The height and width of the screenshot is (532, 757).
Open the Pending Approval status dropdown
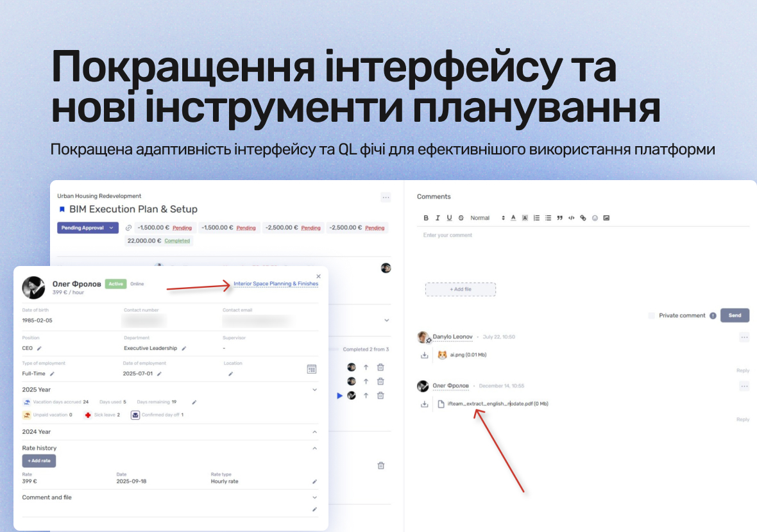[x=88, y=228]
